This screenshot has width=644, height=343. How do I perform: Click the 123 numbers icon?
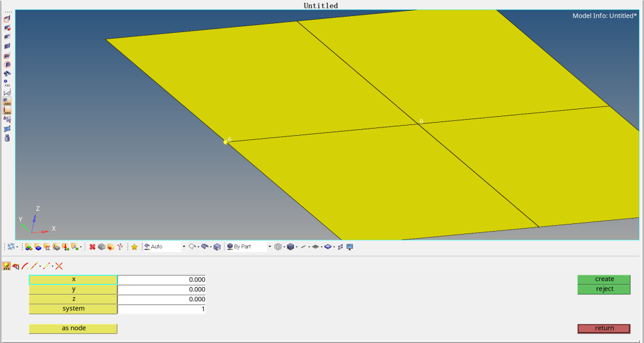click(7, 83)
